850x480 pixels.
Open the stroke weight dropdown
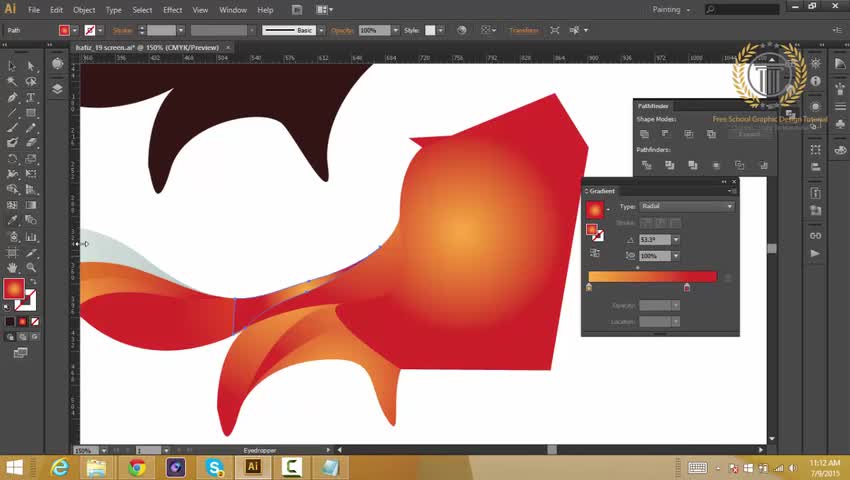click(181, 30)
